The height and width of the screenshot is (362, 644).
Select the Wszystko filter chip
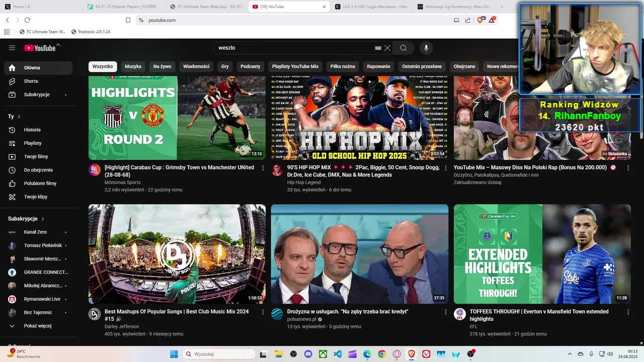coord(103,66)
